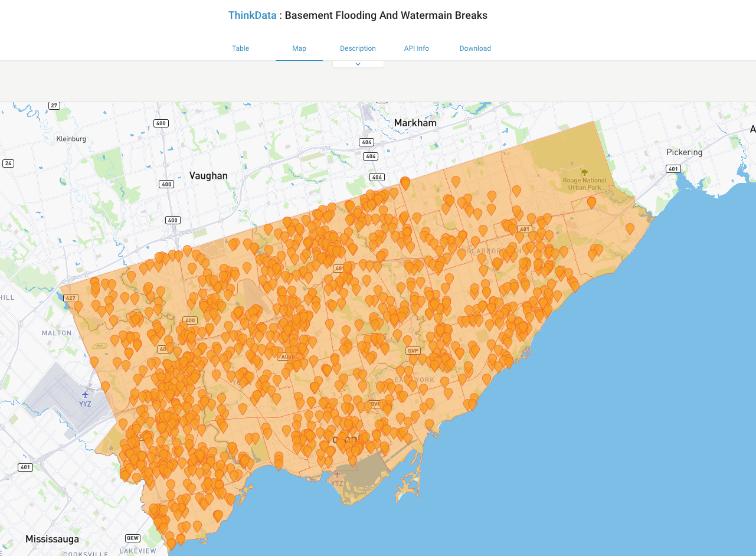Click the QEW highway shield icon
The height and width of the screenshot is (556, 756).
(x=133, y=538)
